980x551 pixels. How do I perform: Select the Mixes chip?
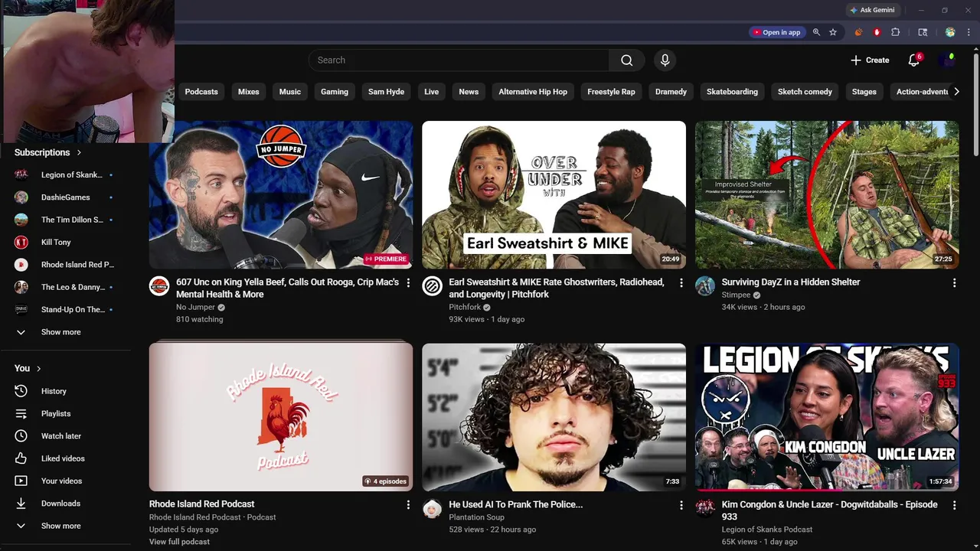click(249, 92)
